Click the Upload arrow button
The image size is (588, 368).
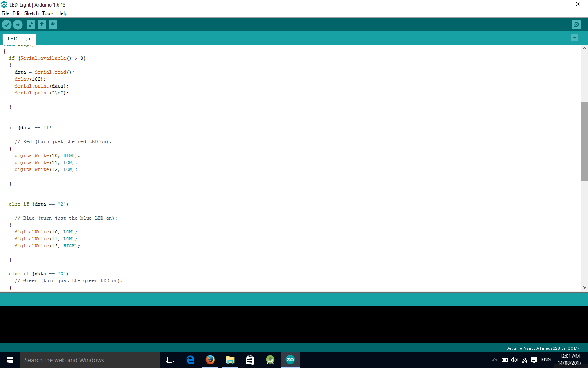pyautogui.click(x=18, y=25)
